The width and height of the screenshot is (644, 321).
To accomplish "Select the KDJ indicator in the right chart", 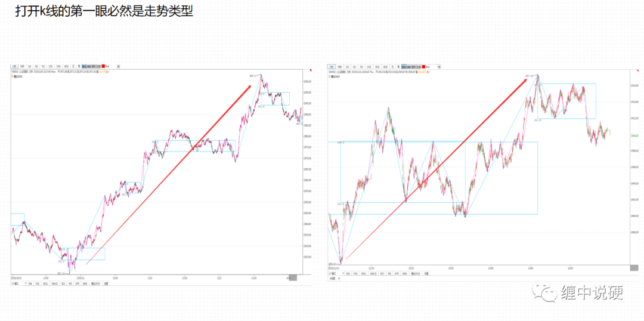I will pyautogui.click(x=382, y=273).
